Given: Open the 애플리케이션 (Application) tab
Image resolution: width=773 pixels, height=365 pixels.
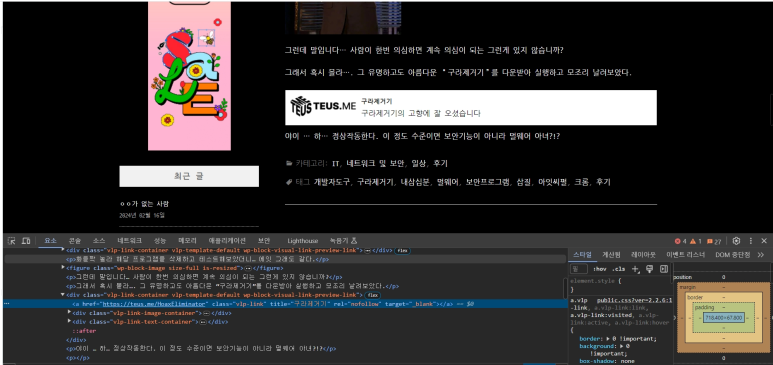Looking at the screenshot, I should tap(227, 241).
